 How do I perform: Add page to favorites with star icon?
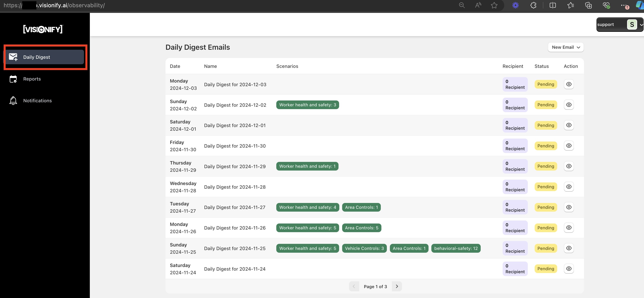coord(494,5)
